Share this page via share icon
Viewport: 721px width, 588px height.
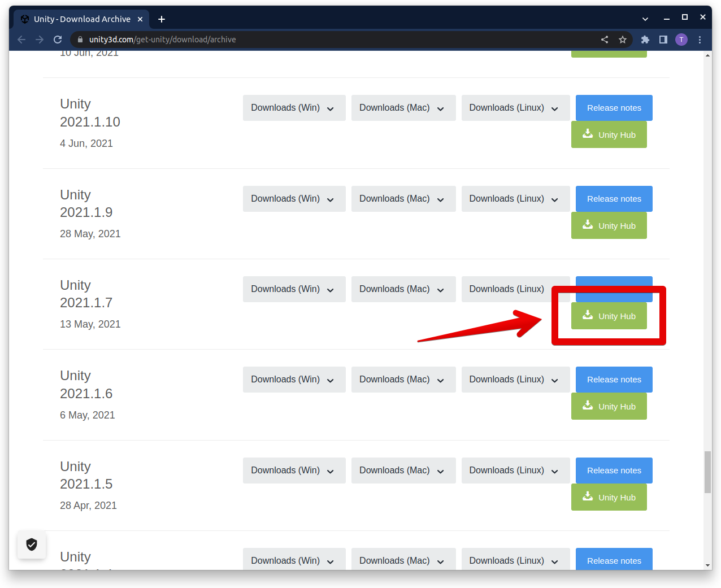coord(605,40)
